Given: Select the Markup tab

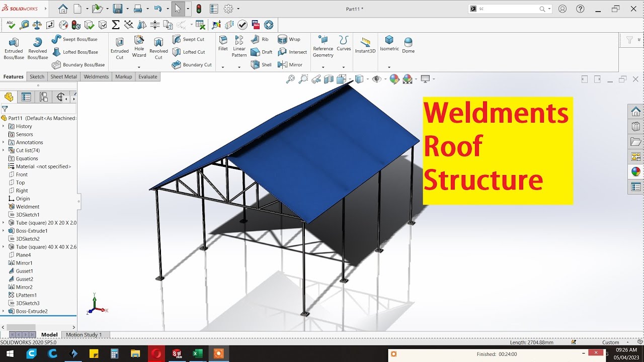Looking at the screenshot, I should (123, 76).
